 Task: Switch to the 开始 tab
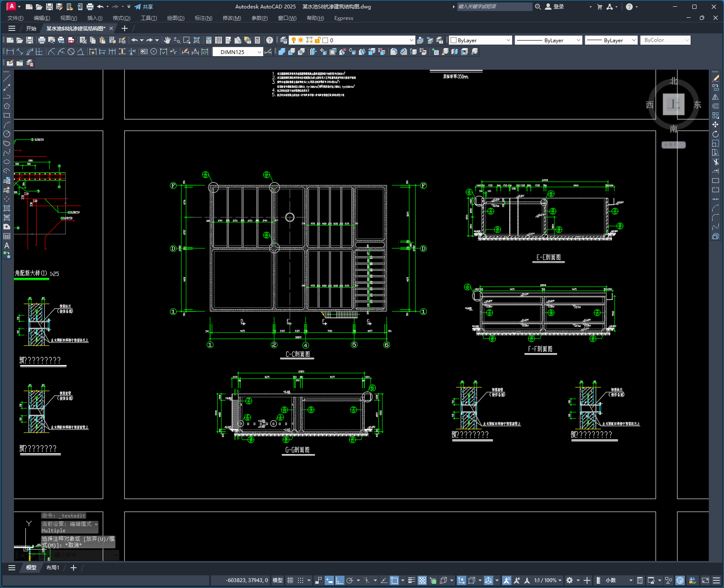coord(31,28)
